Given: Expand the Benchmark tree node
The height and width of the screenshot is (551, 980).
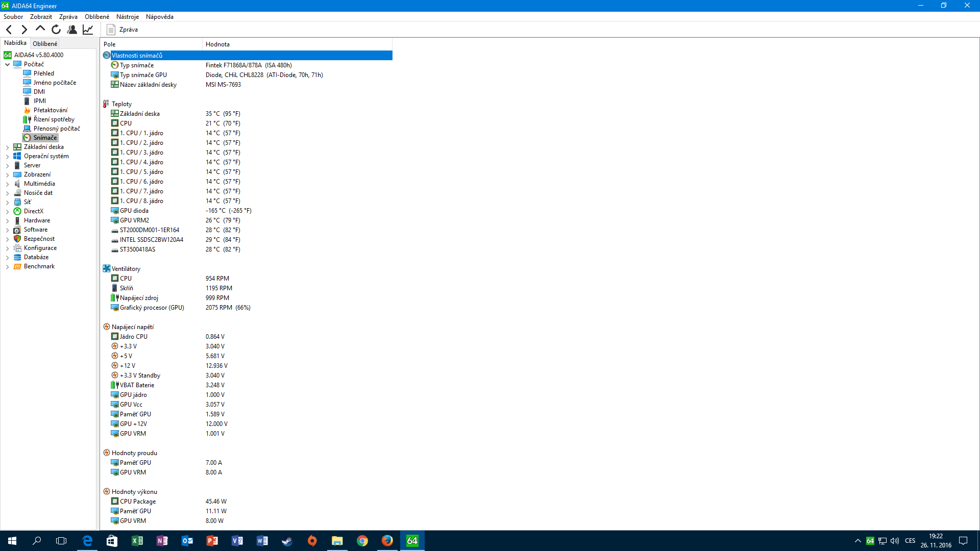Looking at the screenshot, I should [x=7, y=266].
